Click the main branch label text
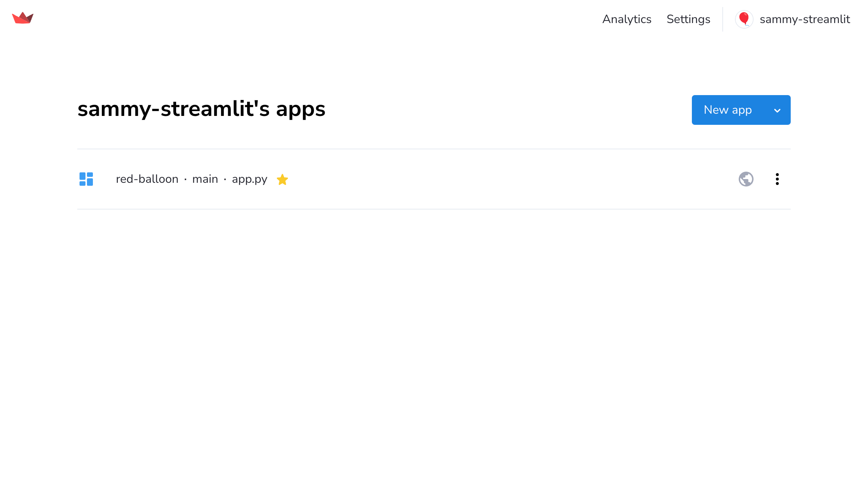Image resolution: width=868 pixels, height=477 pixels. [205, 179]
